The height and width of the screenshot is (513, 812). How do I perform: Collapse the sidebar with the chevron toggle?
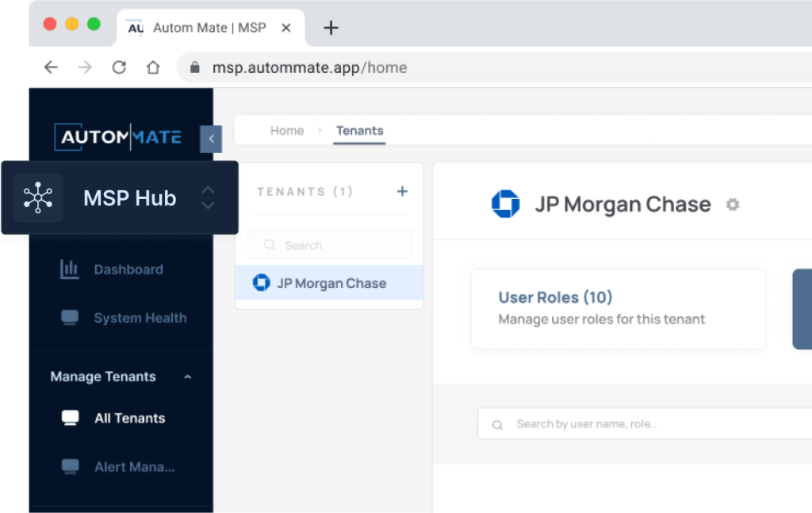211,139
